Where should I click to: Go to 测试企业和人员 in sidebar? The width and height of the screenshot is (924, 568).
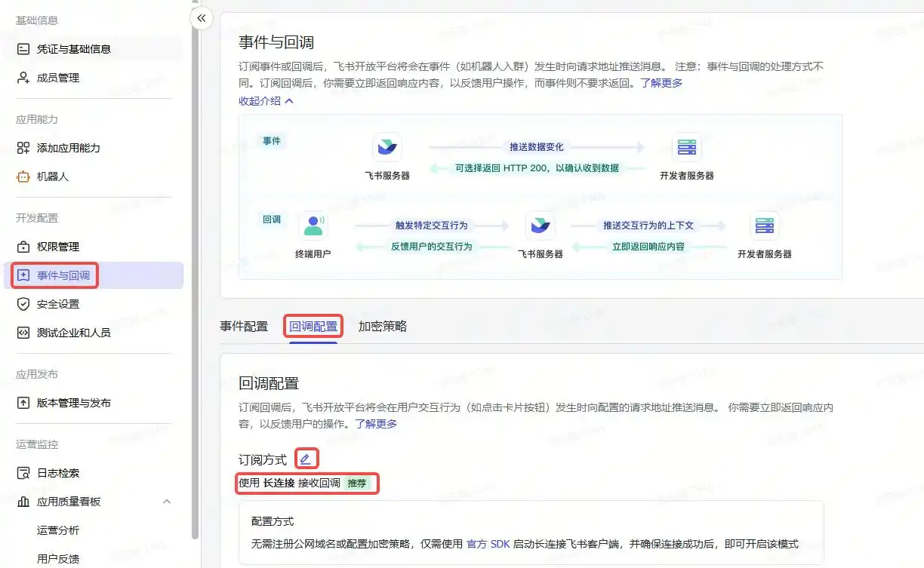(73, 333)
